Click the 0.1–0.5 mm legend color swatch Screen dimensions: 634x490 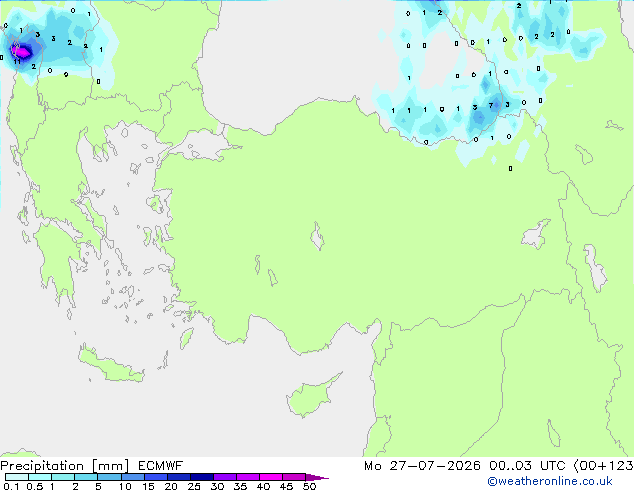(x=17, y=477)
